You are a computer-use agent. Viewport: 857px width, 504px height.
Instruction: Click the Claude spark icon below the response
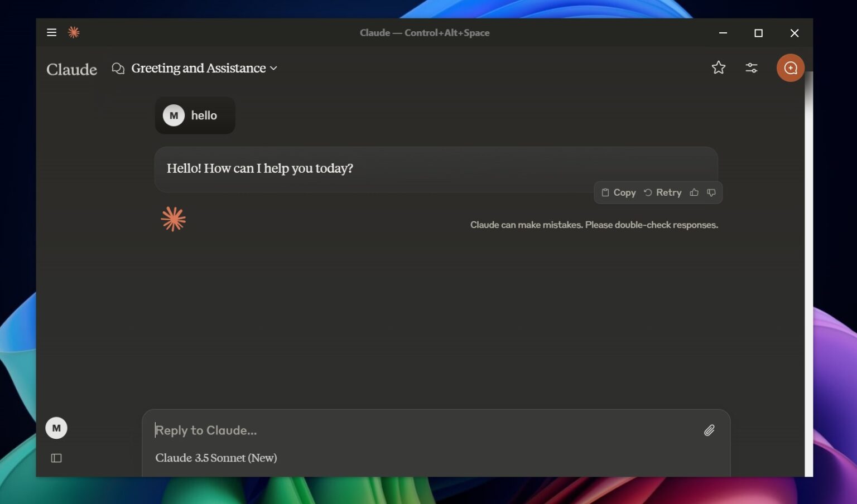(173, 219)
